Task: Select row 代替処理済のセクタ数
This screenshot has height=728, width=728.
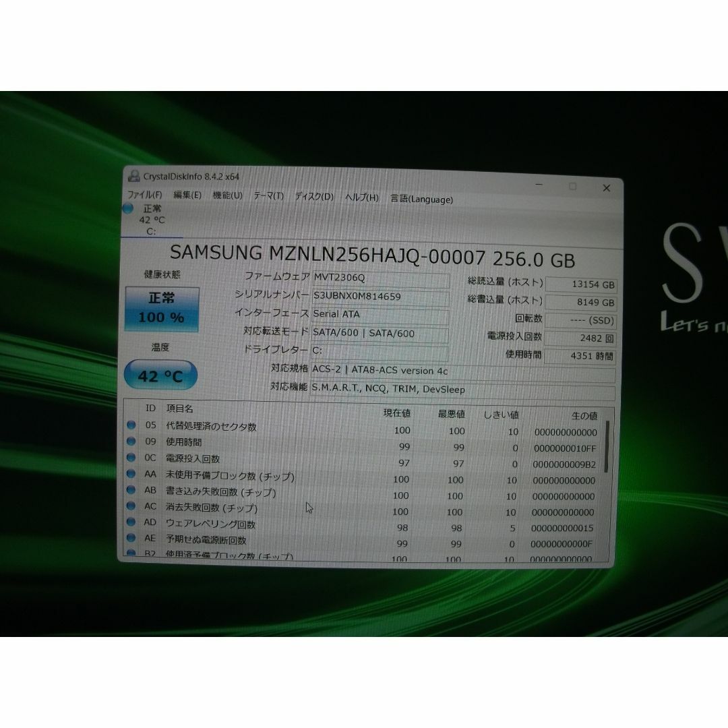Action: [x=364, y=429]
